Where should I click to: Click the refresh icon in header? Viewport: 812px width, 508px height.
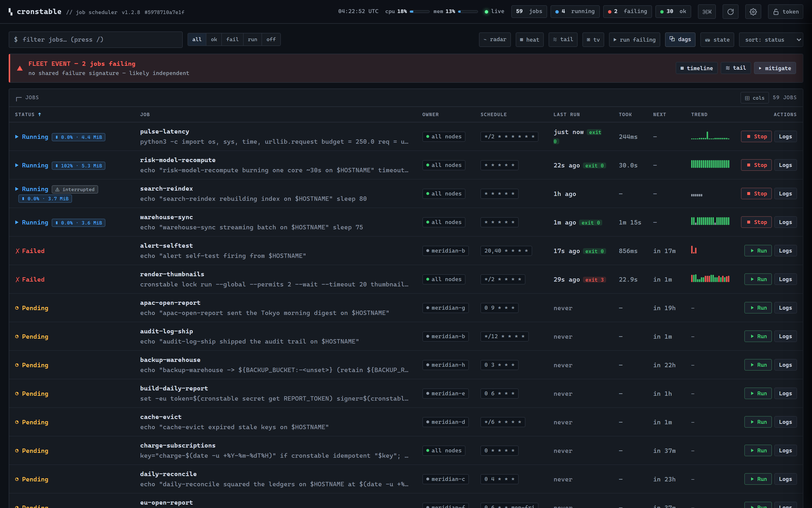[730, 12]
